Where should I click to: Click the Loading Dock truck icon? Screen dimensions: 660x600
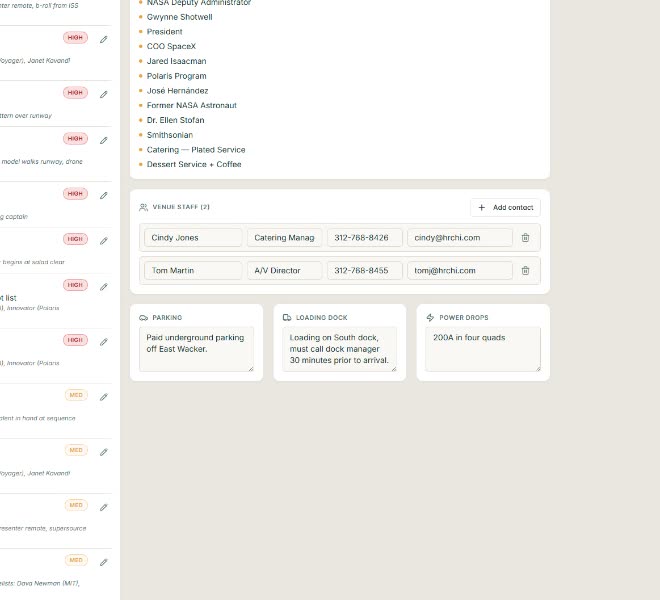pos(287,317)
